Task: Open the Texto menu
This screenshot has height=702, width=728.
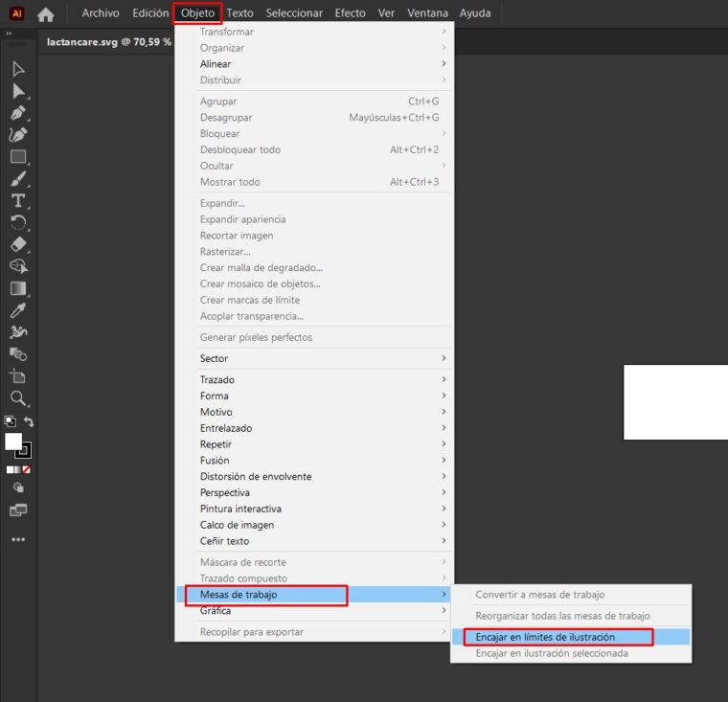Action: coord(239,13)
